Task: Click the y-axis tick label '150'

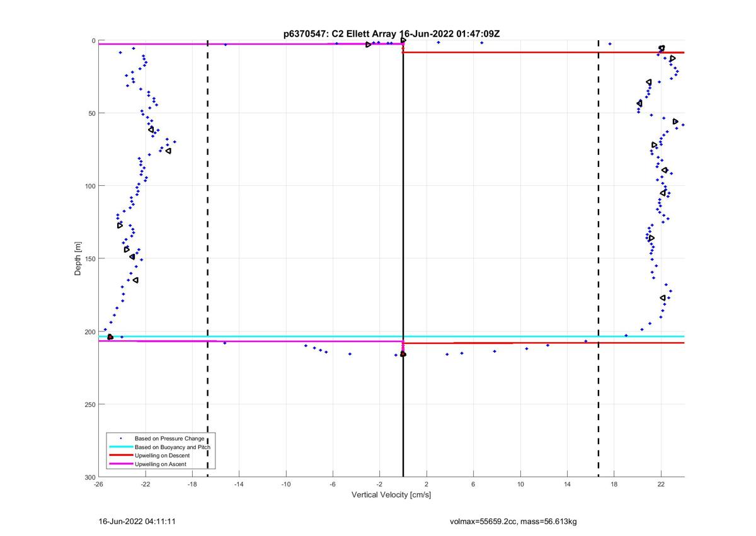Action: click(90, 259)
